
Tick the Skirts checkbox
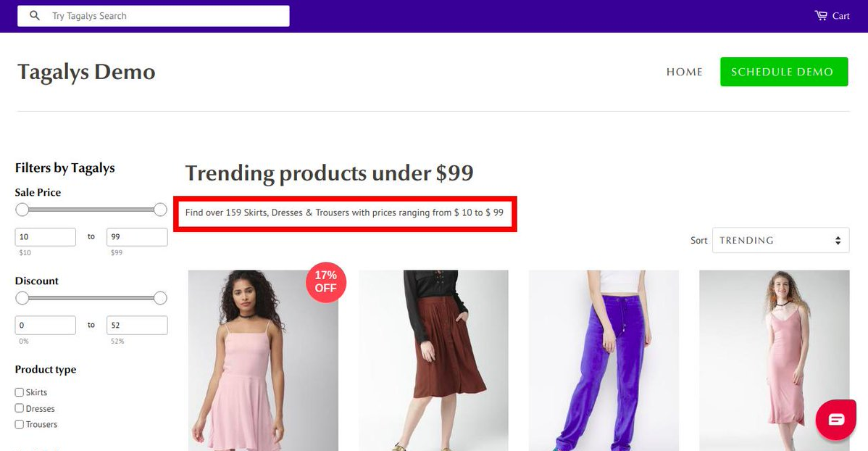coord(20,392)
